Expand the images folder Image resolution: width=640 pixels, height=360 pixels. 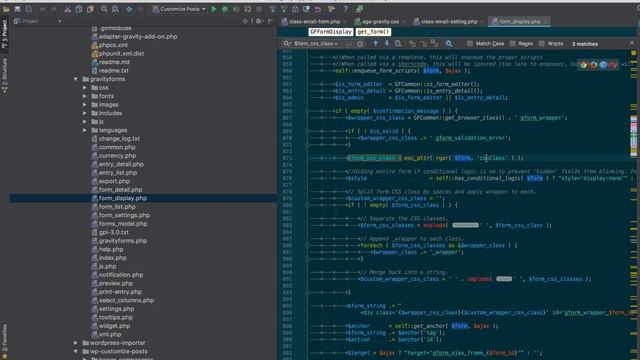click(84, 104)
